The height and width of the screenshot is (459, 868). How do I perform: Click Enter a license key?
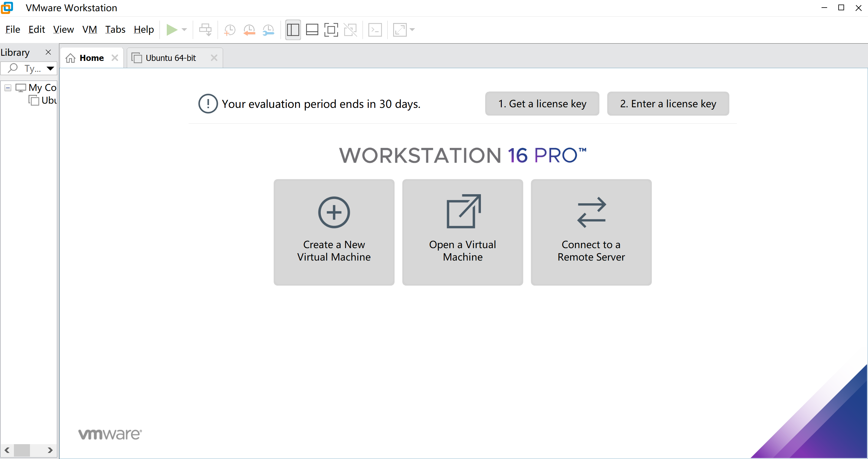click(668, 104)
